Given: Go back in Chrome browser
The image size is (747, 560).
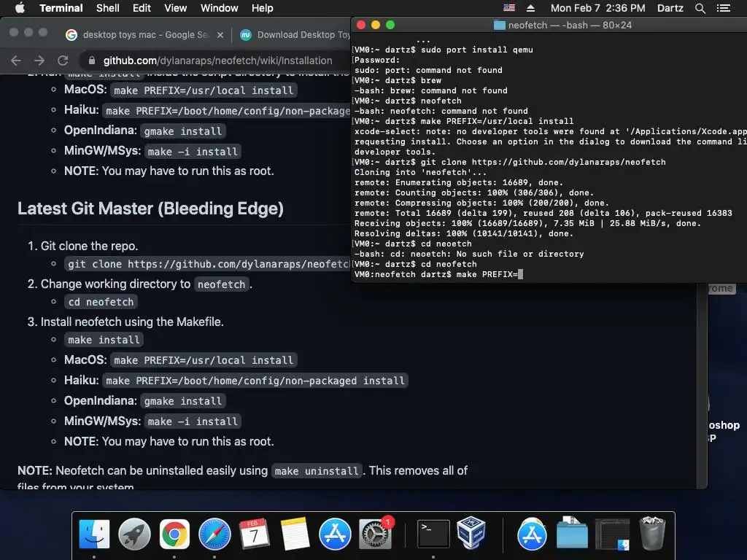Looking at the screenshot, I should coord(16,61).
